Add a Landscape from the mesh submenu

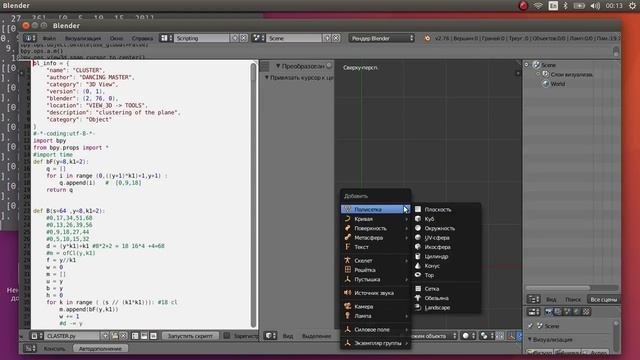[x=446, y=307]
